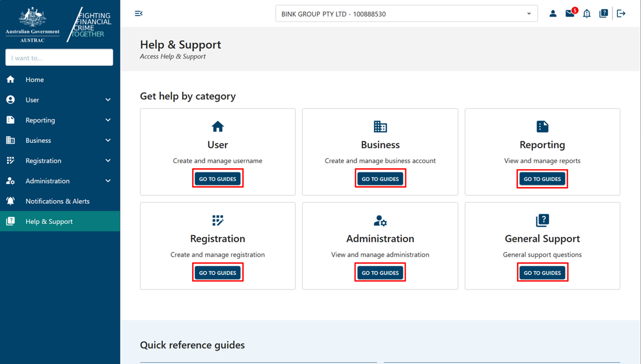Click the Home icon in the sidebar

(x=11, y=79)
